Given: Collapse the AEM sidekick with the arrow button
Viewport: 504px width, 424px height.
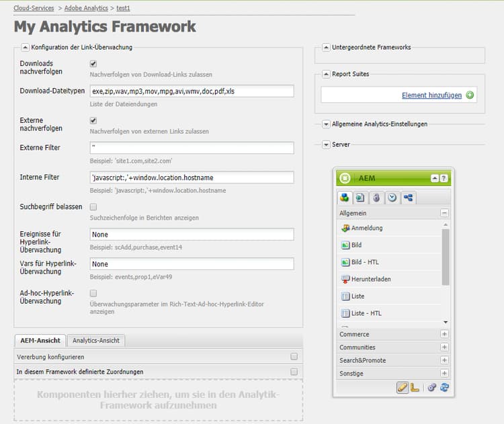Looking at the screenshot, I should point(435,178).
